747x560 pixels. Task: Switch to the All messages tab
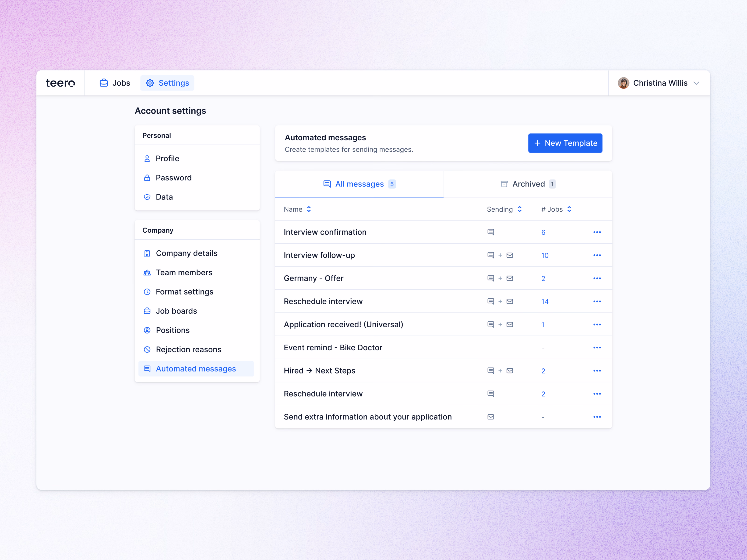point(359,184)
